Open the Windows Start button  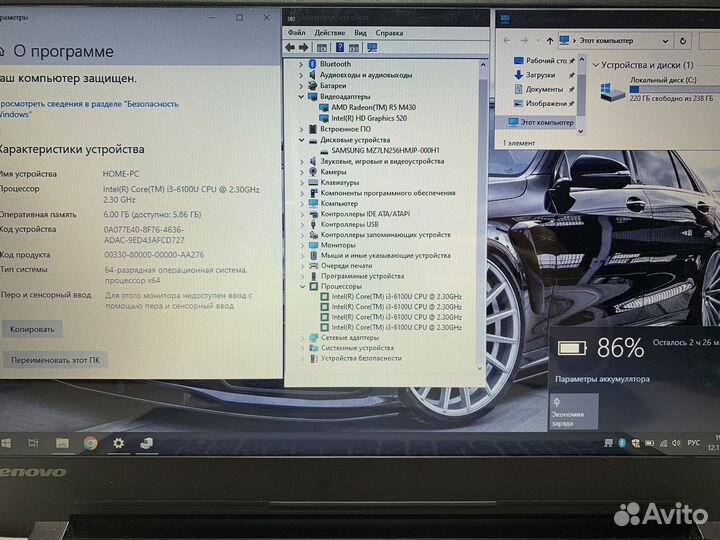click(6, 443)
